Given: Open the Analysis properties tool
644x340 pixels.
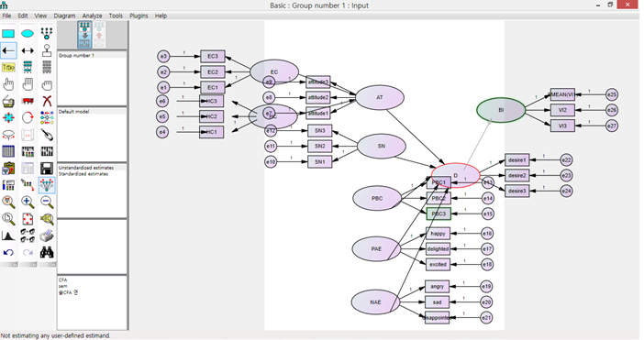Looking at the screenshot, I should (x=28, y=152).
